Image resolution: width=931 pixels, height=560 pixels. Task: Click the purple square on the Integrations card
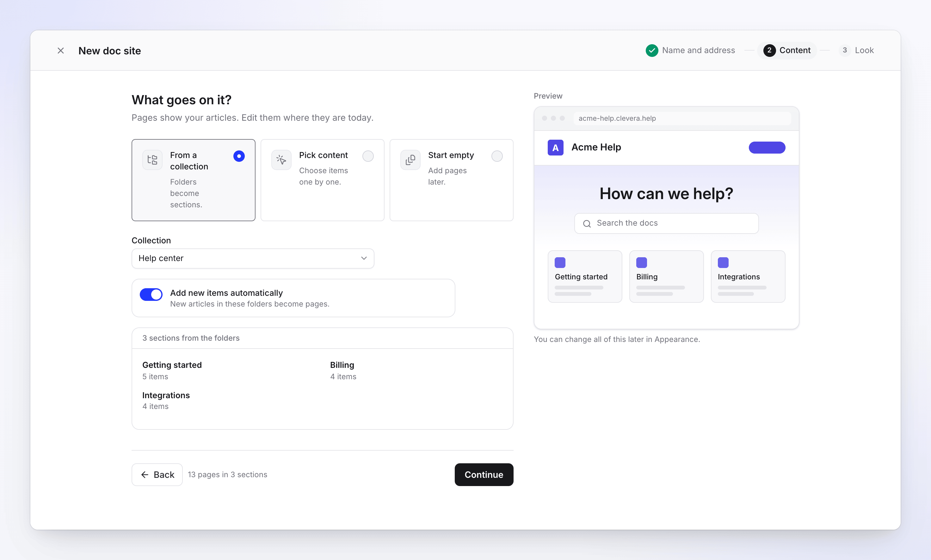[x=723, y=262]
